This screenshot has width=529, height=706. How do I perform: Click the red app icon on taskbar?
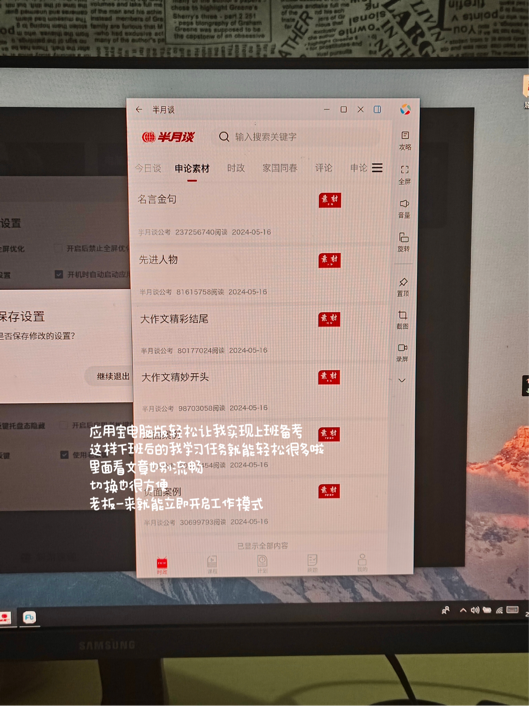(x=5, y=617)
